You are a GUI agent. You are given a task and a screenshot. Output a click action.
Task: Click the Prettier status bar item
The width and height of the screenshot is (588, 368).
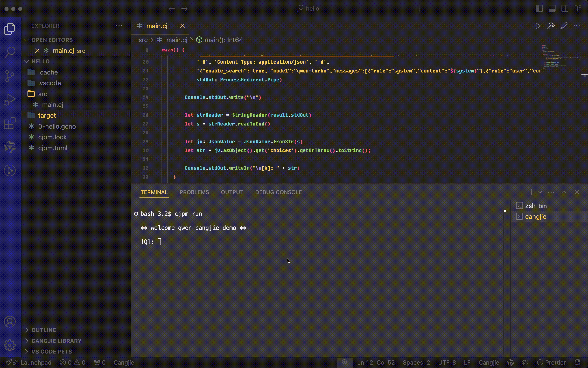pyautogui.click(x=552, y=362)
